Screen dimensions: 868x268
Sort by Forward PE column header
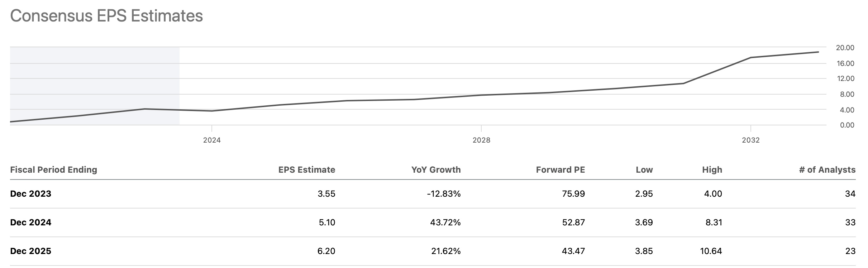click(x=560, y=169)
